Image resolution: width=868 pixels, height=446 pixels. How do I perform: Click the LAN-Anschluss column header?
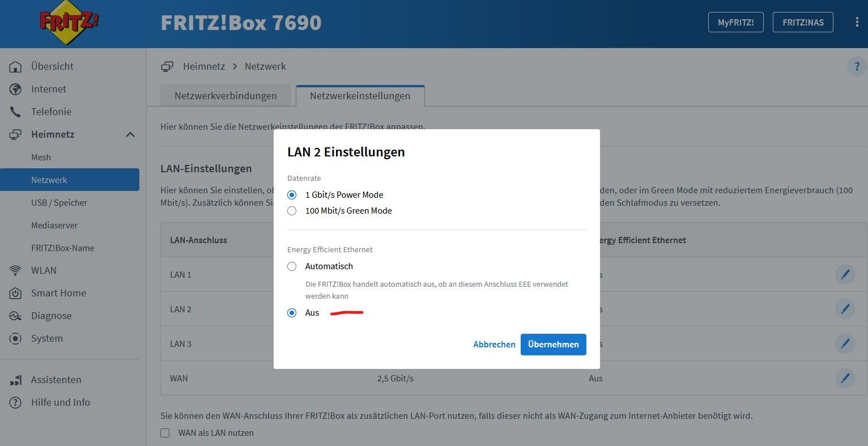[x=198, y=240]
